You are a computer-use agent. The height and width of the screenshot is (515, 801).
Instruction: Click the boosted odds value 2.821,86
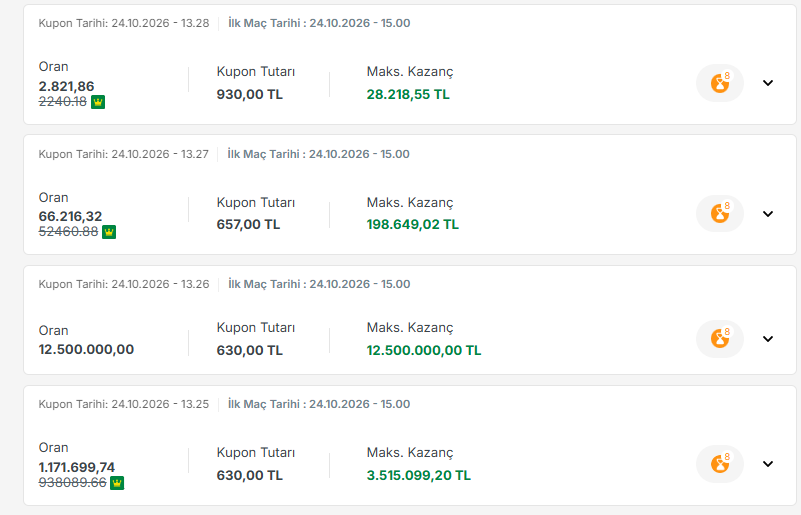tap(66, 86)
